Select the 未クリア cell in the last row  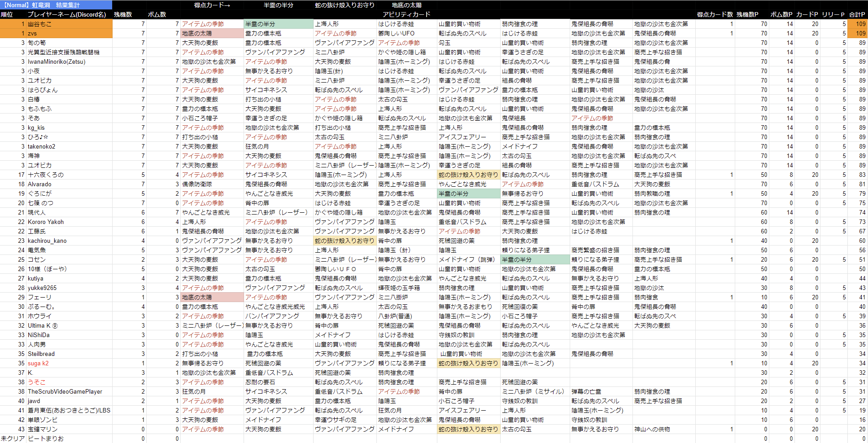coord(13,439)
